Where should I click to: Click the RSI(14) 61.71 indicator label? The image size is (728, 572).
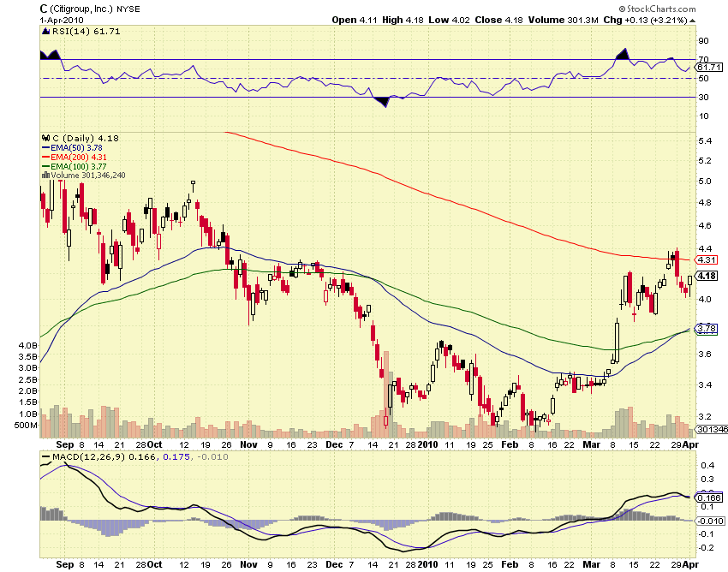click(x=86, y=31)
